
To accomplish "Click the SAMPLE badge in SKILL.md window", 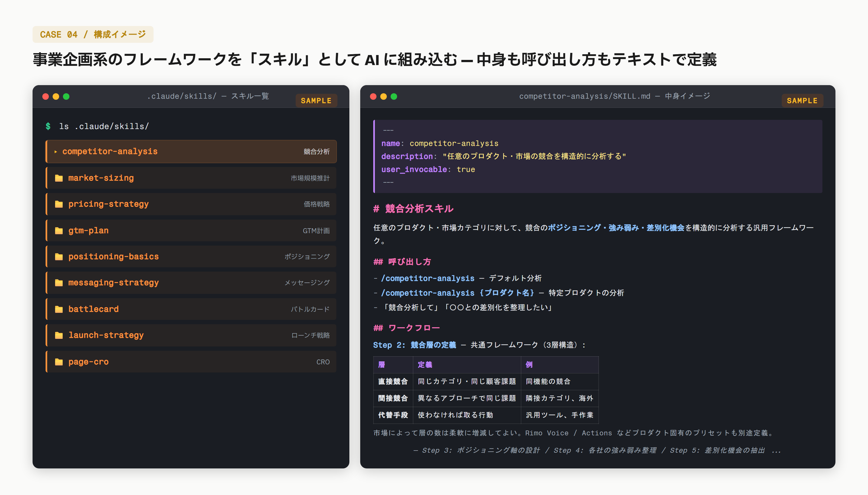I will tap(802, 101).
